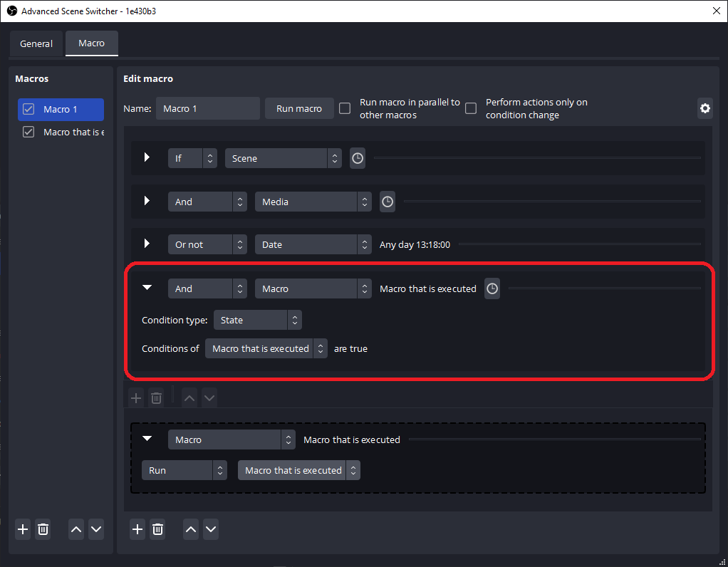The height and width of the screenshot is (567, 728).
Task: Move the selected macro up with the arrow icon
Action: click(76, 529)
